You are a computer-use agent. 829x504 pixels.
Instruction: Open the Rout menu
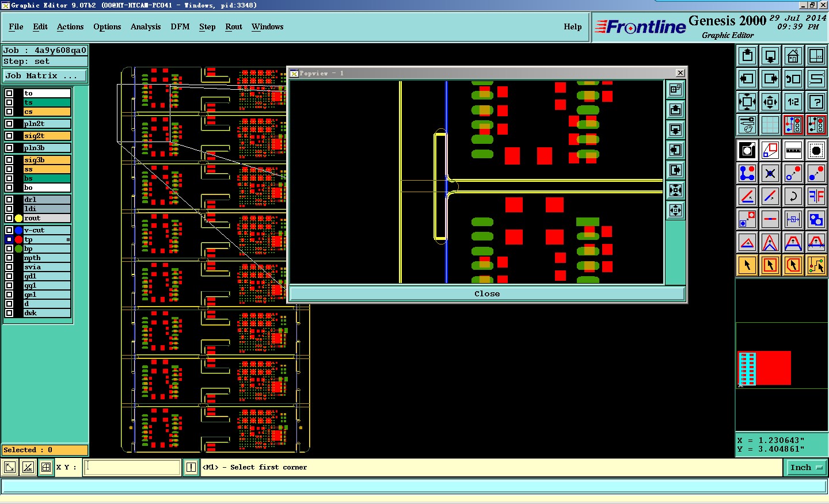[x=234, y=26]
